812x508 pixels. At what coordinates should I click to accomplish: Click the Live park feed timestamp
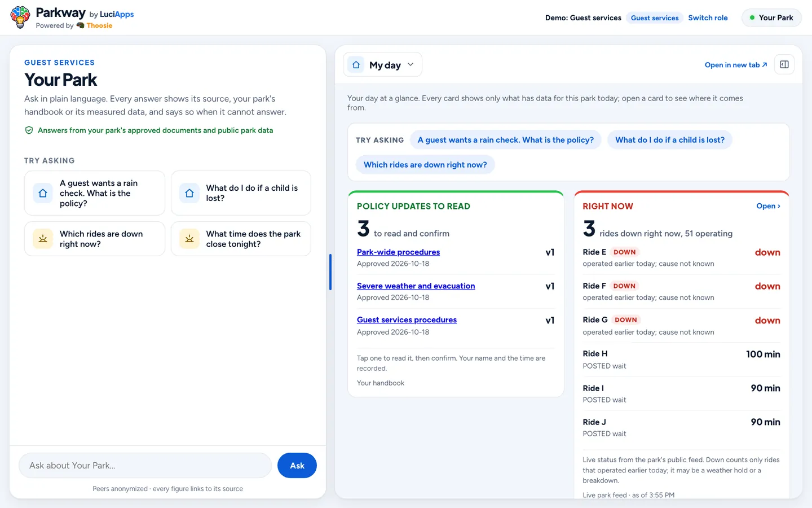(629, 495)
